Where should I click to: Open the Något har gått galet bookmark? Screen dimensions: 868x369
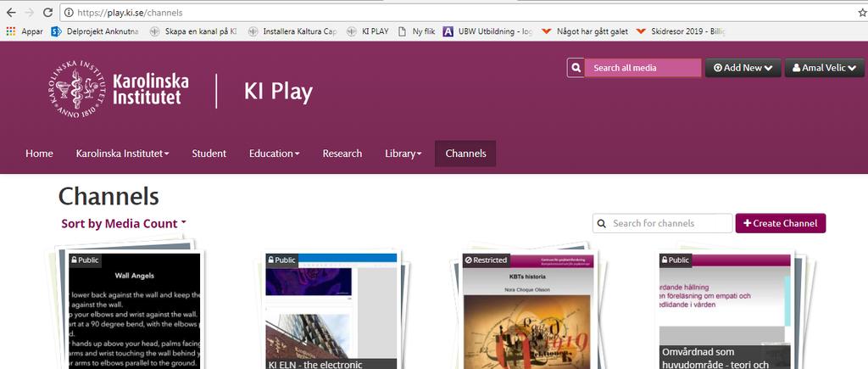click(x=585, y=31)
